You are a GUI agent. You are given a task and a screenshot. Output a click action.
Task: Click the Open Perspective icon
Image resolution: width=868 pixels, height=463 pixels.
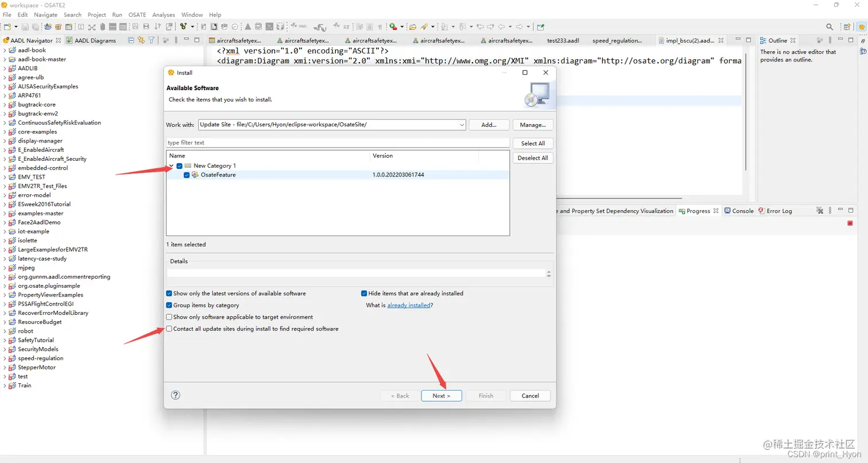[847, 26]
